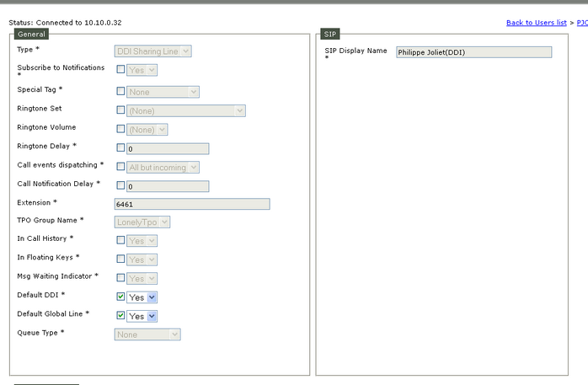Enable the Ringtone Set checkbox
The height and width of the screenshot is (385, 588).
click(x=120, y=110)
